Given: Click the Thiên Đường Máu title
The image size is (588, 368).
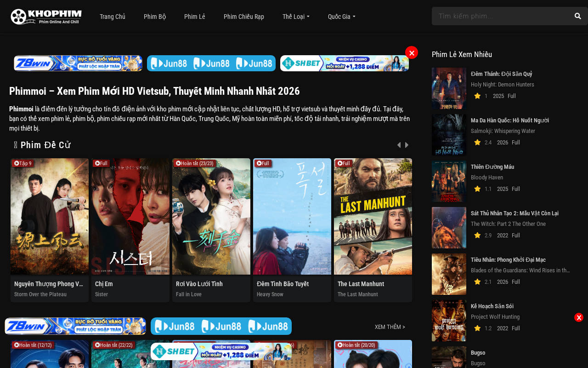Looking at the screenshot, I should (492, 167).
